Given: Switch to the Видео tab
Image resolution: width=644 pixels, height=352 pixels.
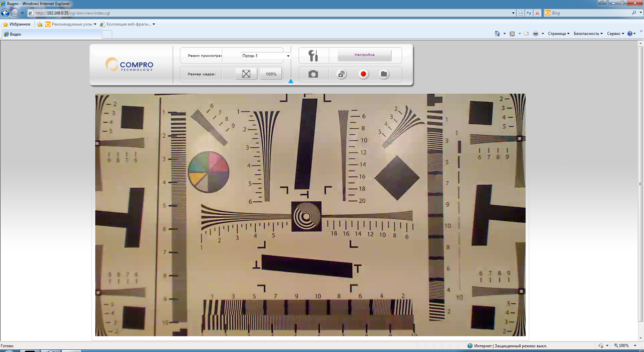Looking at the screenshot, I should [x=52, y=34].
